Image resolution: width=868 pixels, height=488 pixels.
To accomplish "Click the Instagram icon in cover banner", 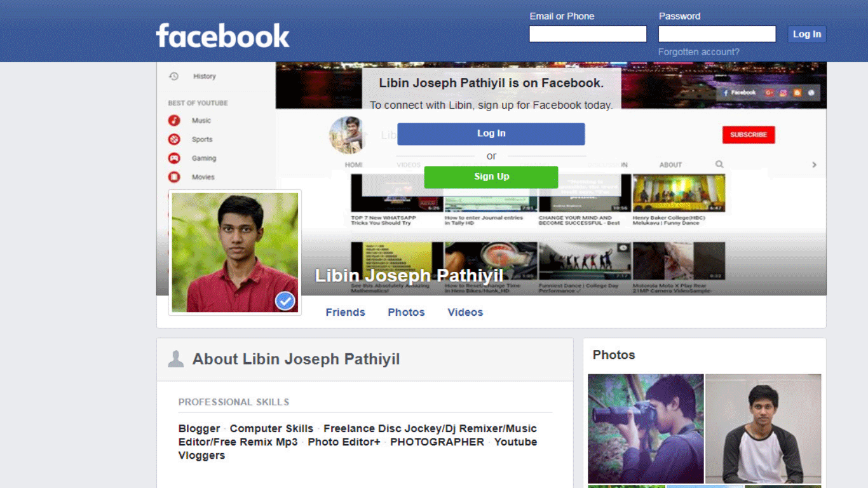I will [x=783, y=93].
